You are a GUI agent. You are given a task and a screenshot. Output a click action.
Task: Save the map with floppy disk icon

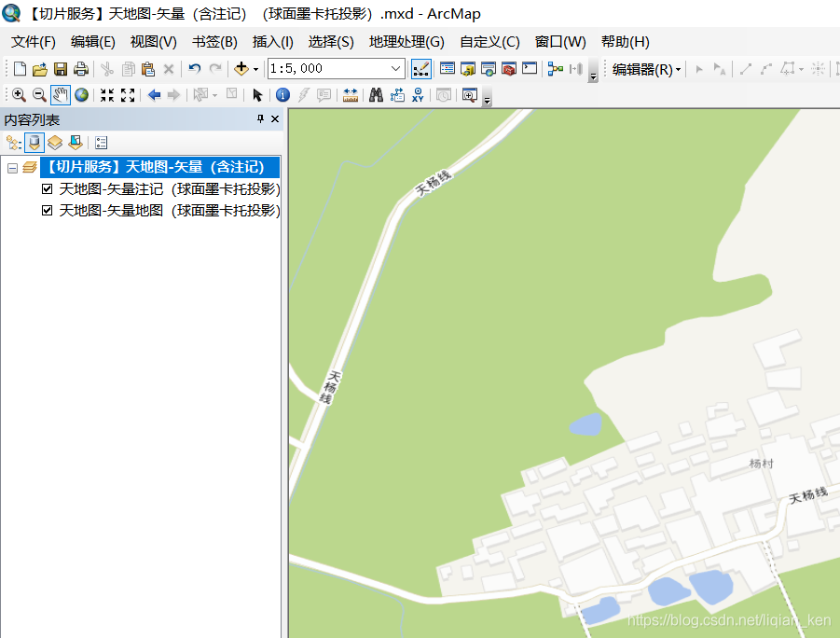(61, 69)
